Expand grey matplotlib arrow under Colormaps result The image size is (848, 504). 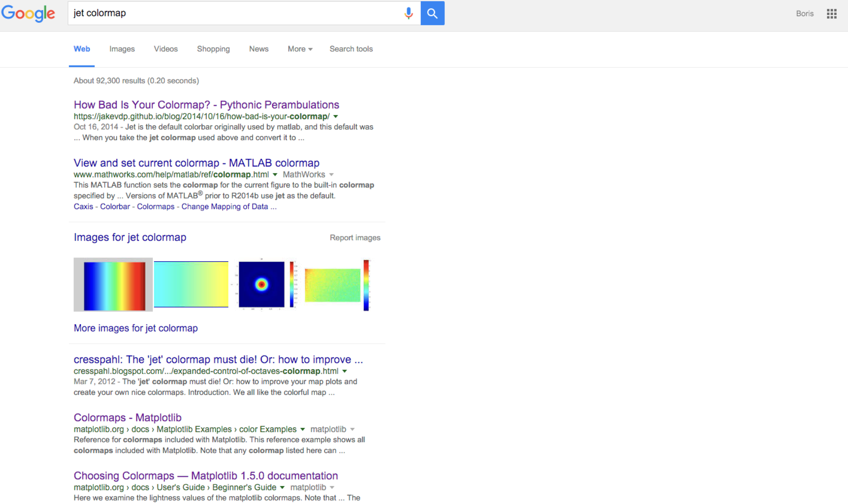click(x=352, y=429)
